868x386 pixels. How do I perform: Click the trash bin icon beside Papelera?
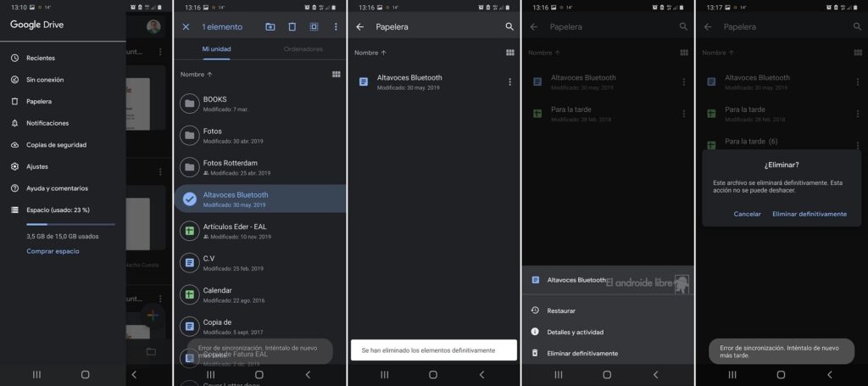pos(15,101)
